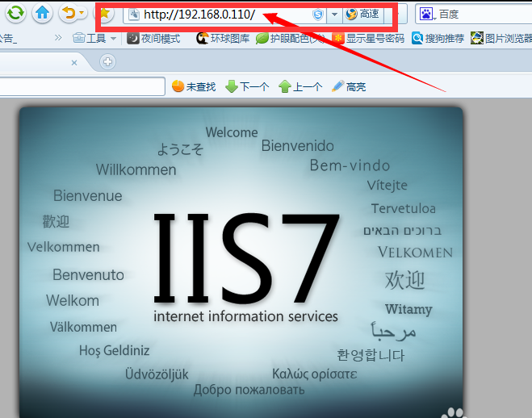Click the orange undo/back arrow icon
Viewport: 532px width, 418px height.
point(69,13)
